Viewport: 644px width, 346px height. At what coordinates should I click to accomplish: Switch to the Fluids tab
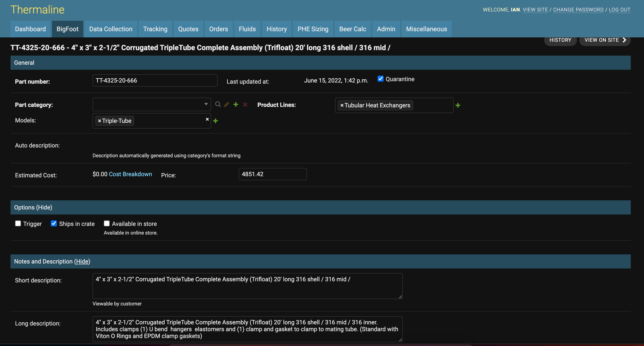pos(247,29)
